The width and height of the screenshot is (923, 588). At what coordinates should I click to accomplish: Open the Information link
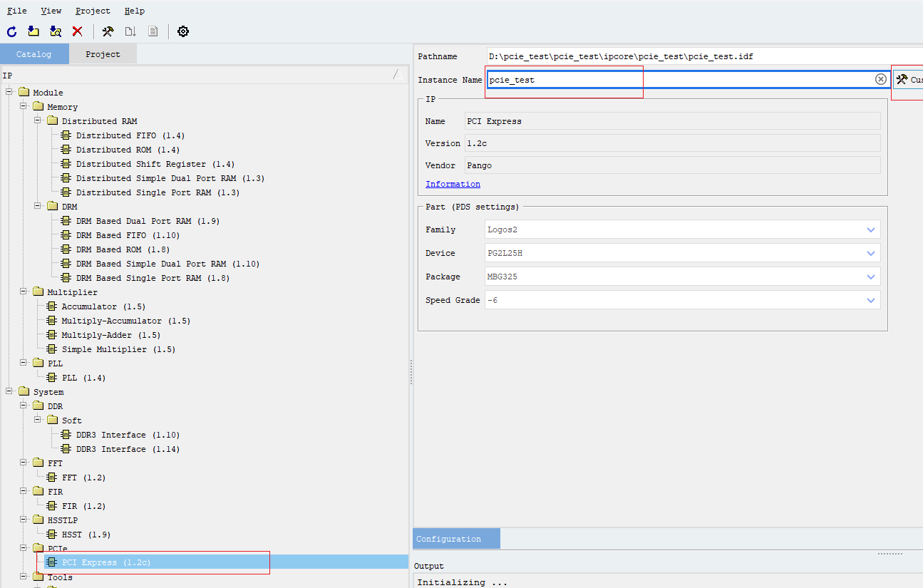point(453,184)
